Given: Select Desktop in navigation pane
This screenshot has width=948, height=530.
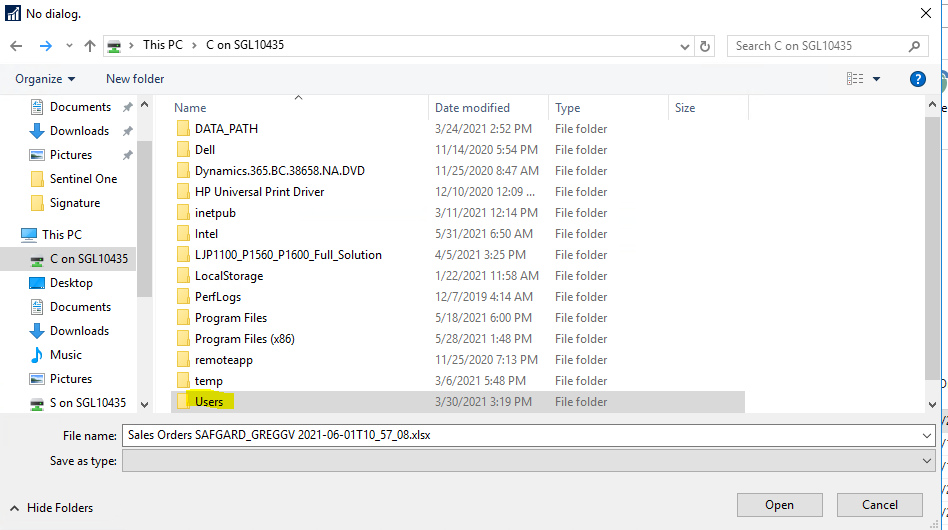Looking at the screenshot, I should click(x=71, y=283).
